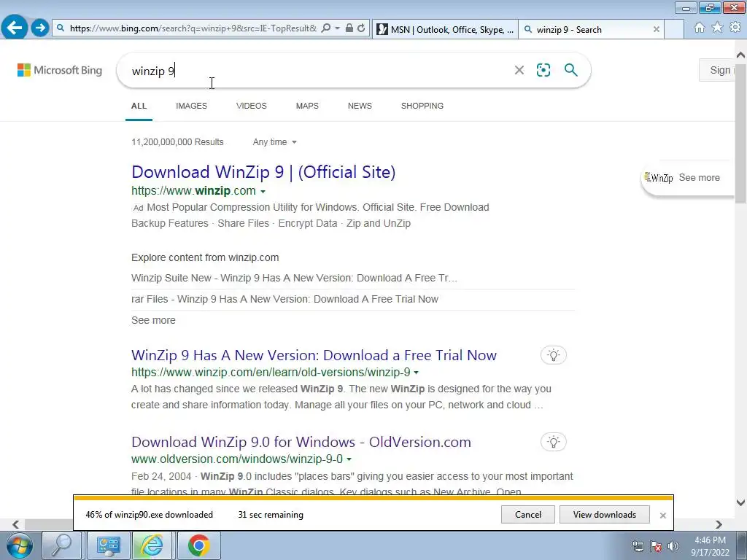Click the vertical scrollbar up arrow
Viewport: 747px width, 560px height.
(741, 55)
